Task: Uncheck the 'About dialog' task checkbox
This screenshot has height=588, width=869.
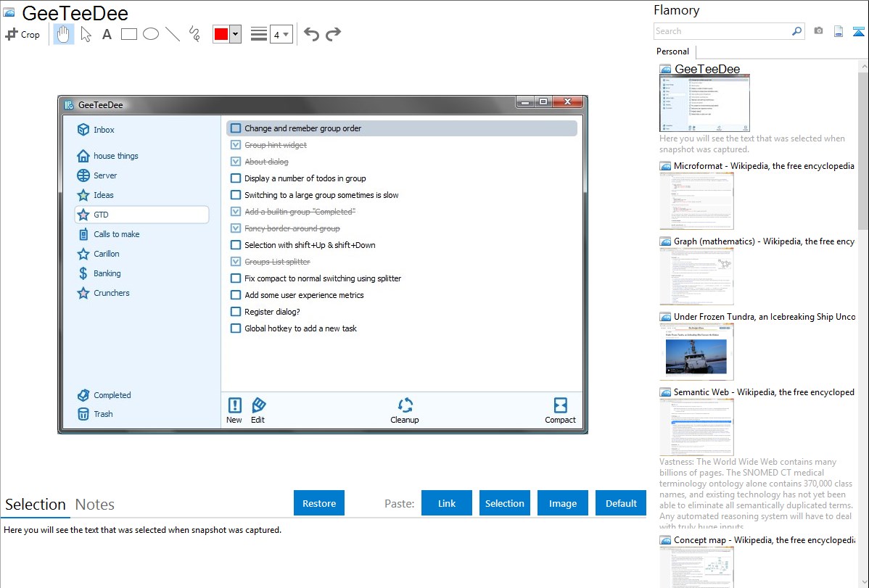Action: (236, 162)
